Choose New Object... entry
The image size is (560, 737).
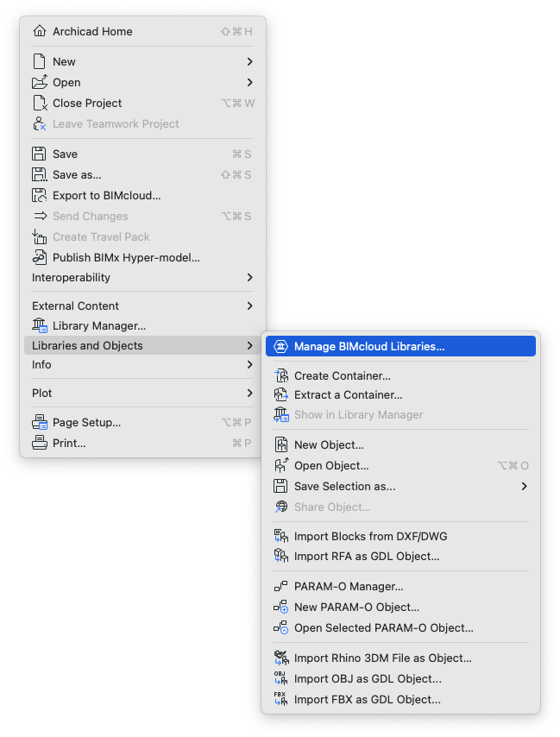click(400, 444)
